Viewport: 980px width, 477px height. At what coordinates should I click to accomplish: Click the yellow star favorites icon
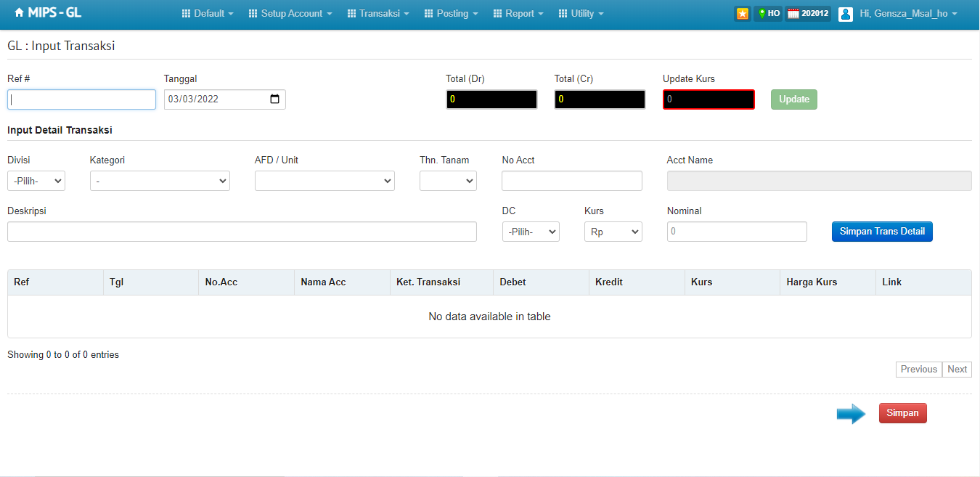click(x=742, y=13)
